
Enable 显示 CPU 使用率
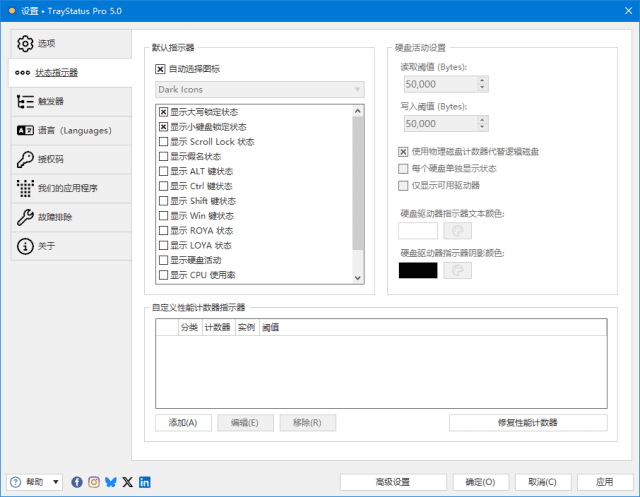click(x=163, y=275)
